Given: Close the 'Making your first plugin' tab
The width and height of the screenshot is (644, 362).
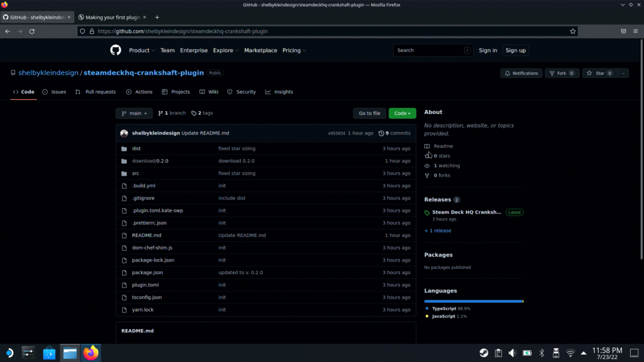Looking at the screenshot, I should (145, 17).
